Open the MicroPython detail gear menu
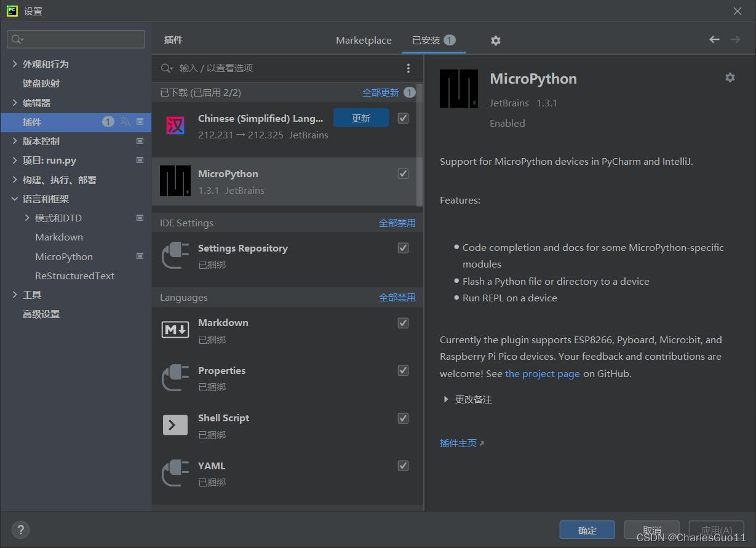The height and width of the screenshot is (548, 756). click(730, 77)
